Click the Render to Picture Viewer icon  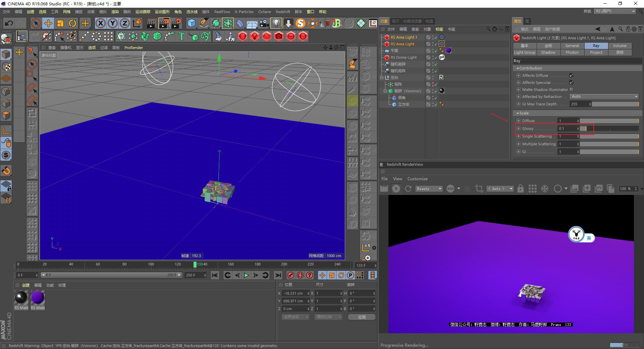click(164, 23)
